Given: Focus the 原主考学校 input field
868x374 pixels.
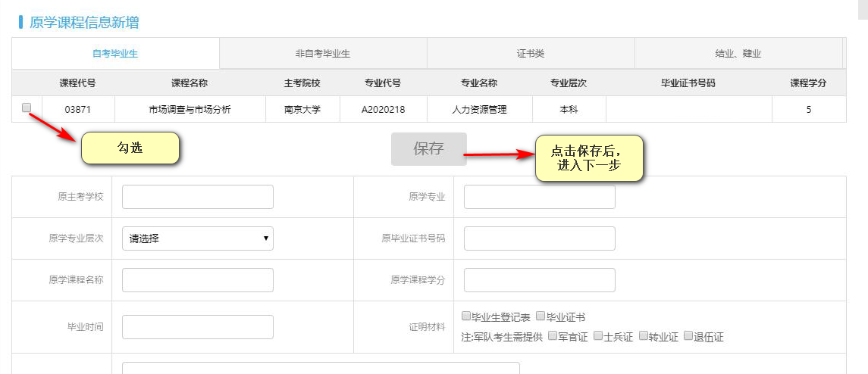Looking at the screenshot, I should pyautogui.click(x=197, y=197).
